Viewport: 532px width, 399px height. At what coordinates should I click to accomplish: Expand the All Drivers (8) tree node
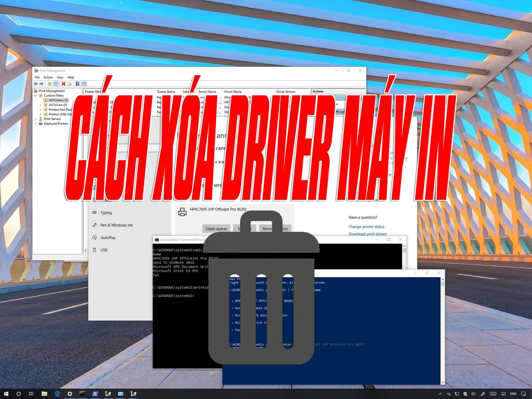click(x=41, y=105)
